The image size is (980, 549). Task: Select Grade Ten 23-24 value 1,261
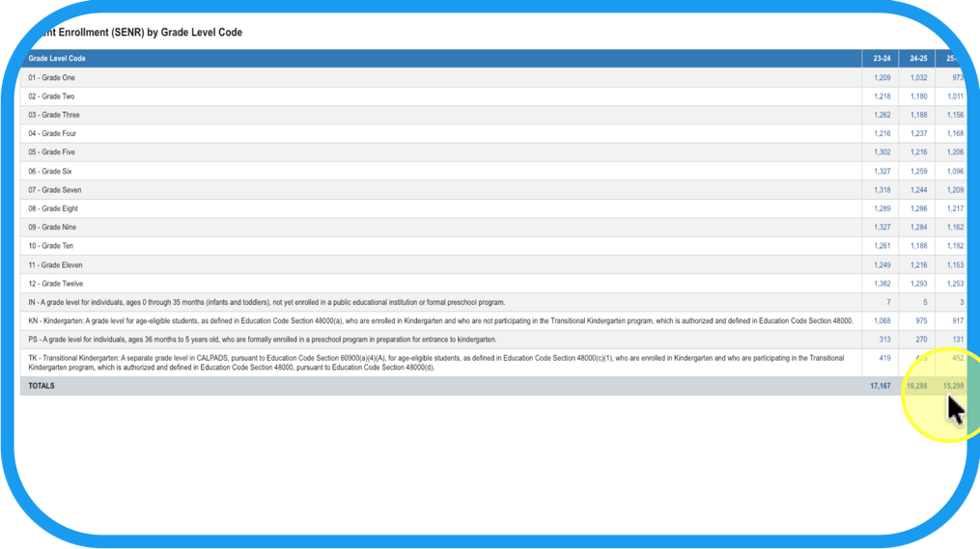pyautogui.click(x=882, y=246)
